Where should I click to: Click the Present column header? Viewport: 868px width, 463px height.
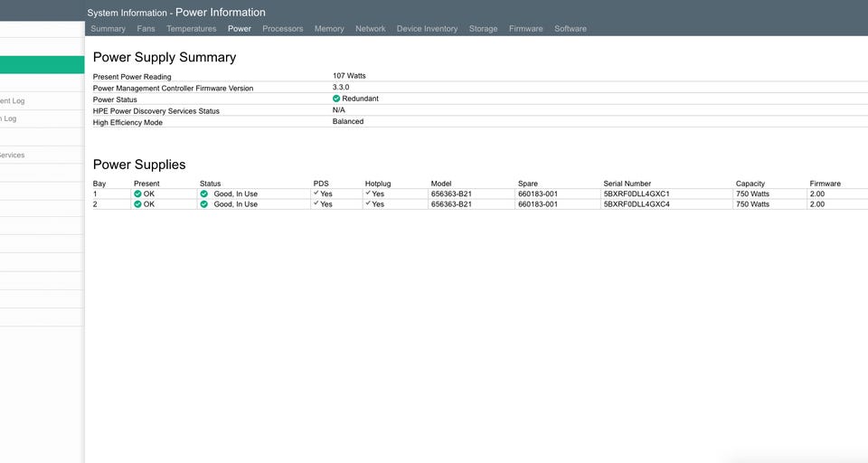(146, 184)
